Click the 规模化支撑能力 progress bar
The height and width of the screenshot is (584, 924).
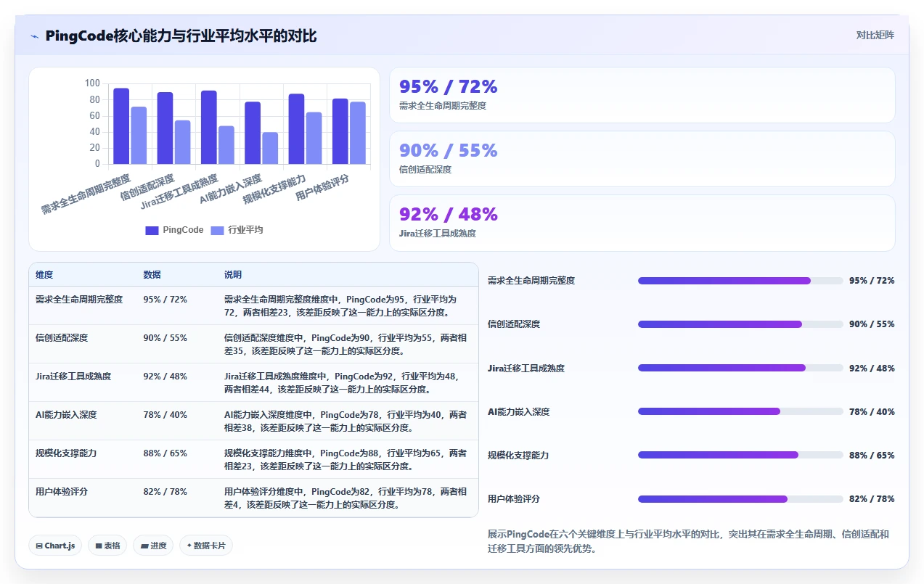tap(740, 455)
